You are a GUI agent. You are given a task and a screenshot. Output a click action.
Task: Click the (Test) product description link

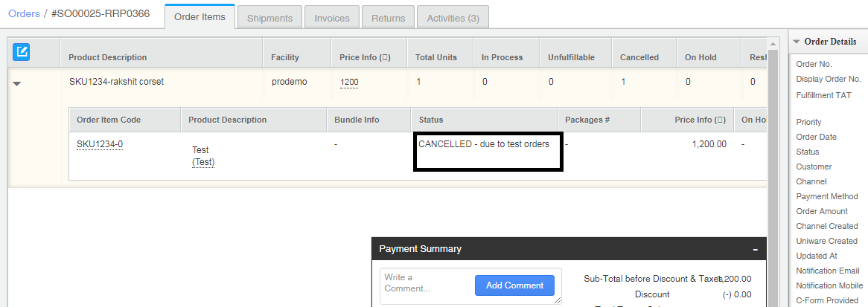pos(203,162)
